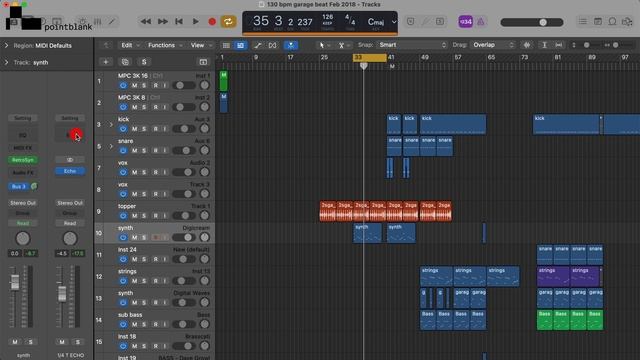Image resolution: width=640 pixels, height=360 pixels.
Task: Open the Mixer from the control bar
Action: 98,22
